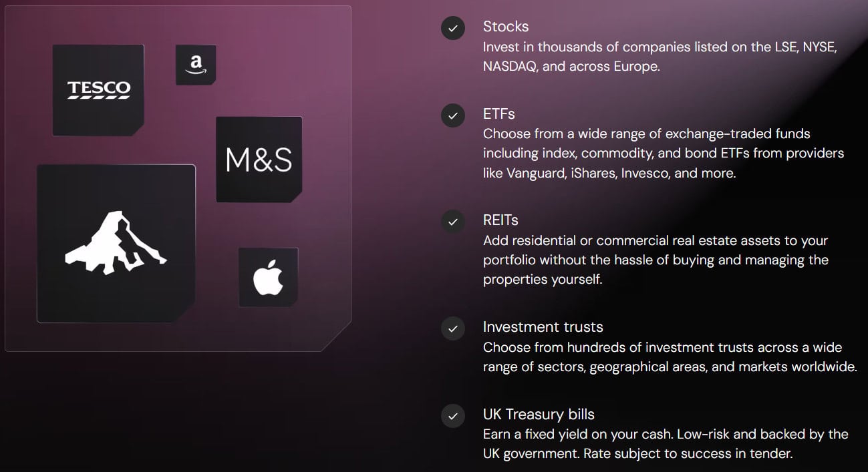Click the REITs checkmark circle
868x472 pixels.
(x=453, y=222)
